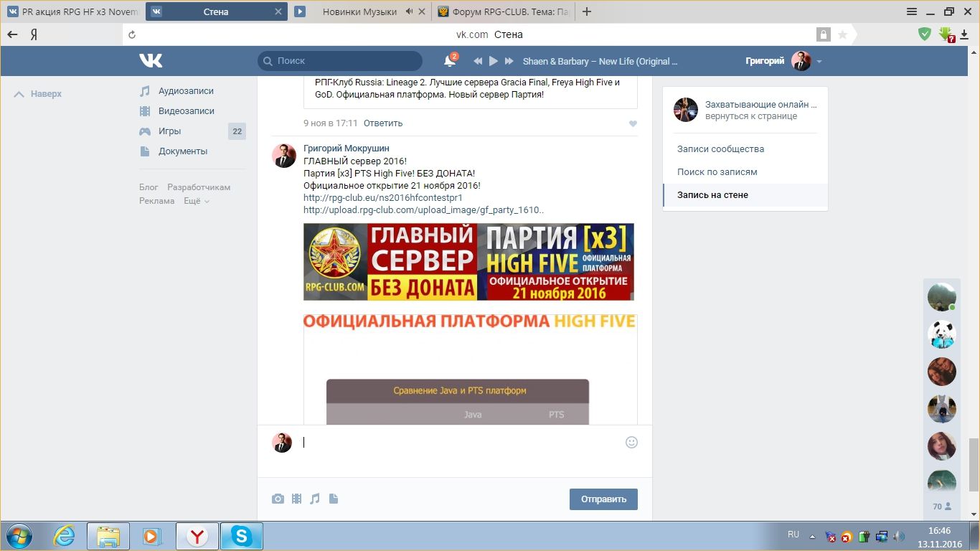Mute the Новинки Музыки tab audio
Screen dimensions: 980x551
pyautogui.click(x=410, y=11)
